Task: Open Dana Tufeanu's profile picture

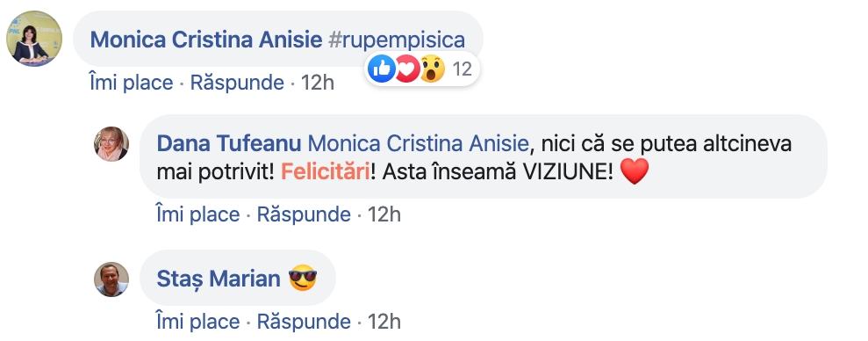Action: click(x=111, y=144)
